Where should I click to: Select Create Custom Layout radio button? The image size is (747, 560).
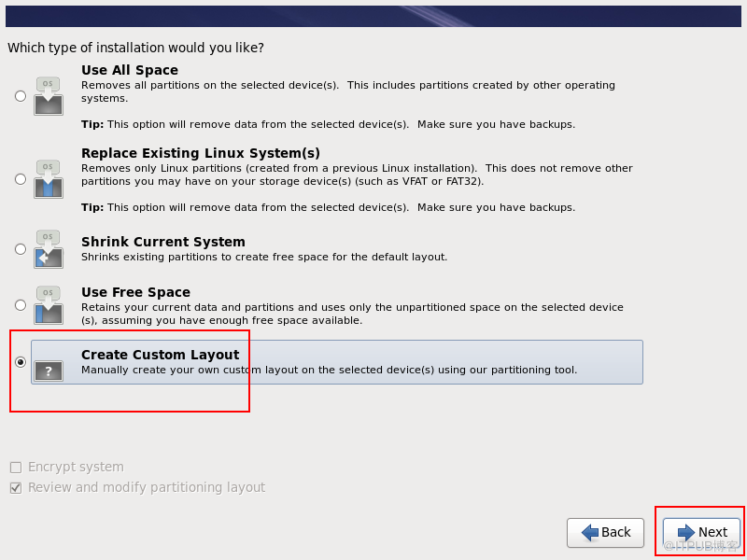point(21,362)
